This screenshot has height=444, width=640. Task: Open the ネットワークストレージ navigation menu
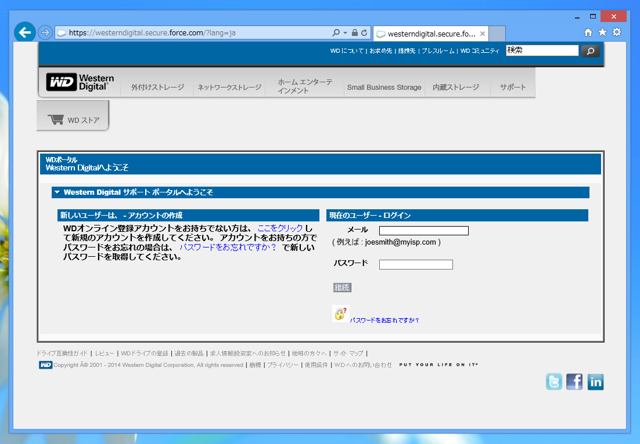point(229,87)
